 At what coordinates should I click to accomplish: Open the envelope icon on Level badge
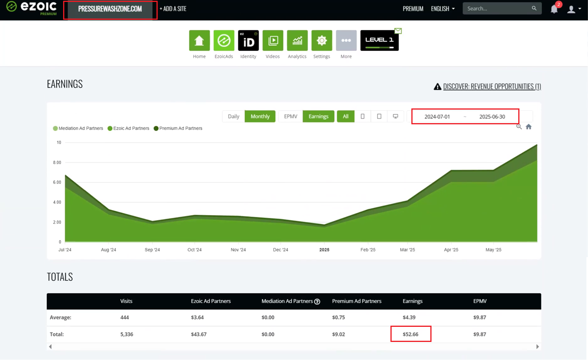tap(398, 31)
